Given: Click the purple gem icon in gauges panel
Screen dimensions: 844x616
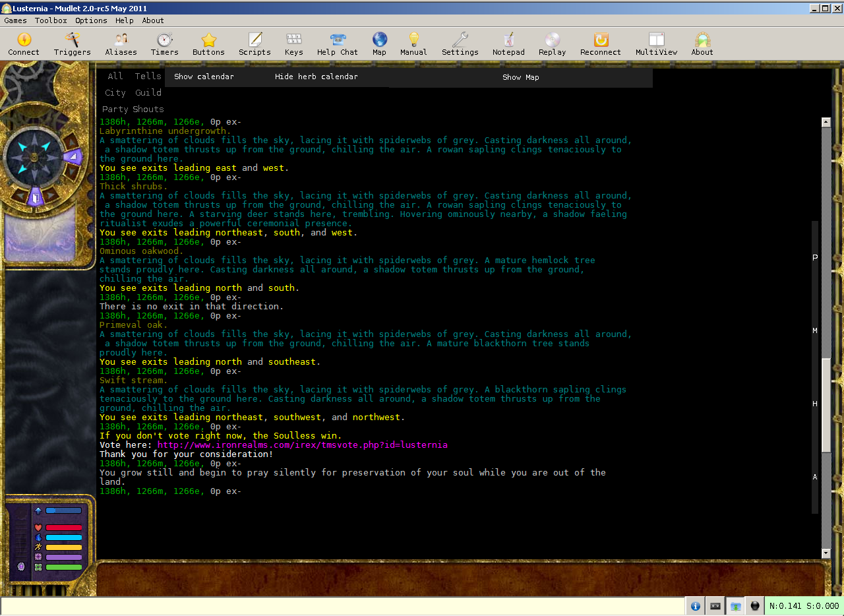Looking at the screenshot, I should 21,567.
